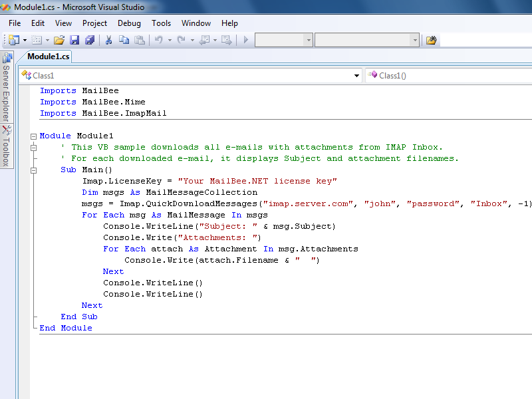The image size is (532, 399).
Task: Click the Redo arrow icon
Action: 181,40
